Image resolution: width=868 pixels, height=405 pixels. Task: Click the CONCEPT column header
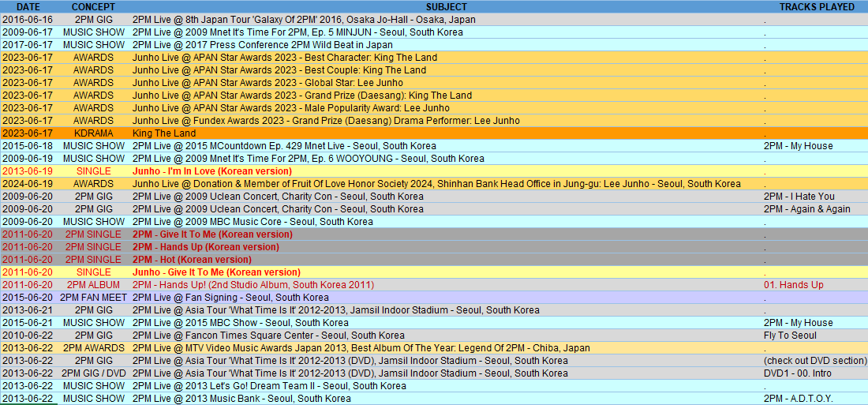tap(94, 6)
